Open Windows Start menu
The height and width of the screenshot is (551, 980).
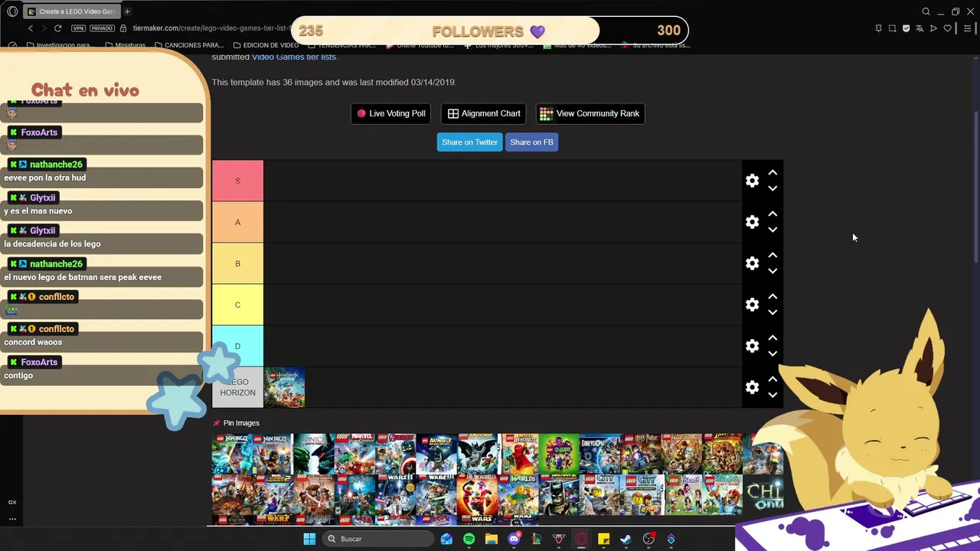309,539
